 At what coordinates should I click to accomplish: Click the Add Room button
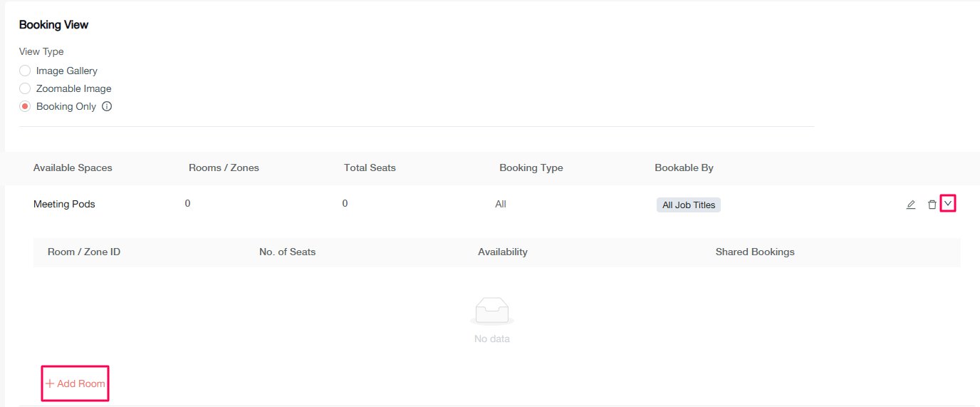75,383
